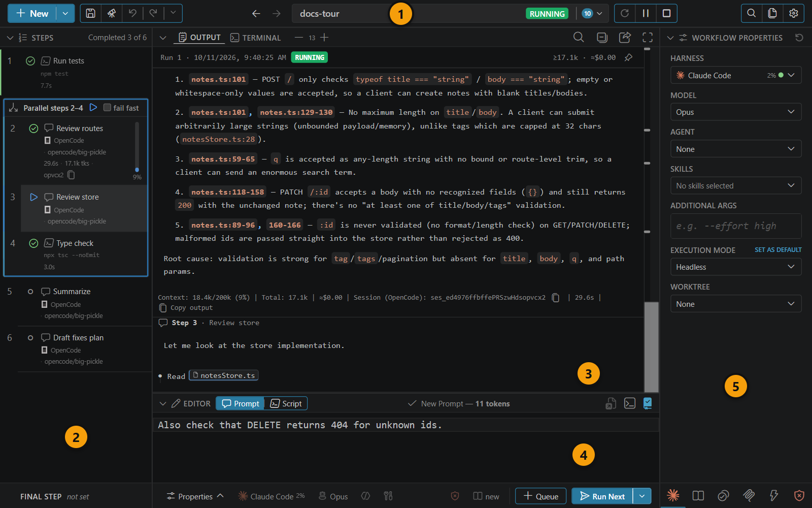Click the Run Next button
Screen dimensions: 812x508
[x=602, y=496]
